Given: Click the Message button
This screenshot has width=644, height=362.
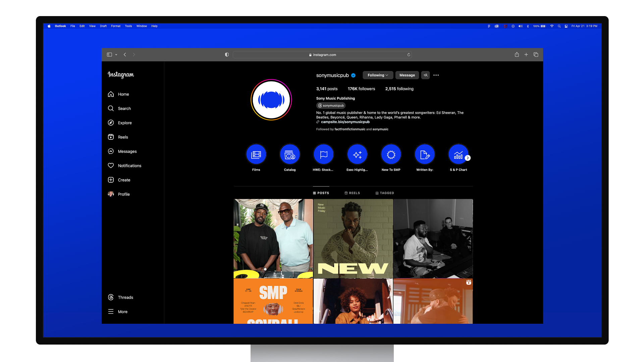Looking at the screenshot, I should [x=407, y=75].
